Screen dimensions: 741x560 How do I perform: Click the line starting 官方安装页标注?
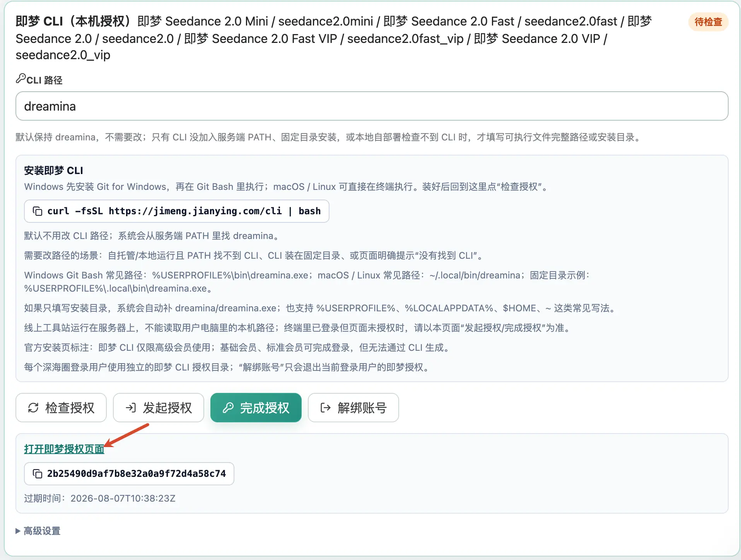pos(237,348)
